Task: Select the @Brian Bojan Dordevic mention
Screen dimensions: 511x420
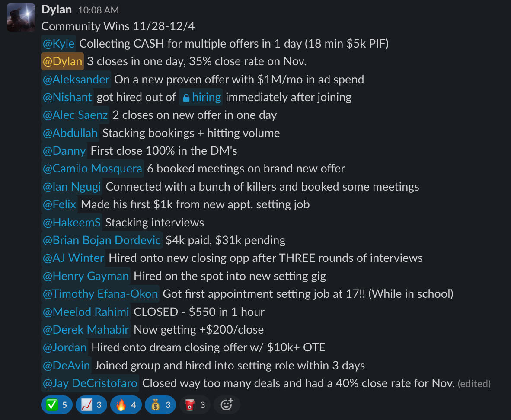Action: tap(102, 240)
